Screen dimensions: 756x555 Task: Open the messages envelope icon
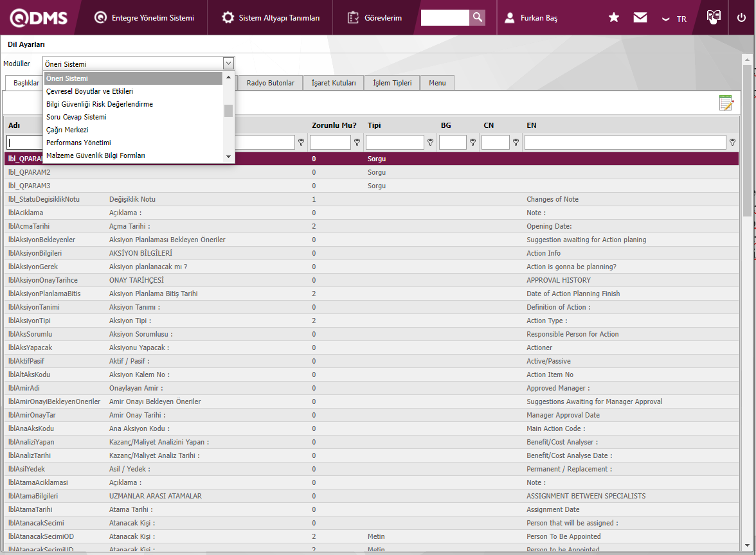(640, 18)
